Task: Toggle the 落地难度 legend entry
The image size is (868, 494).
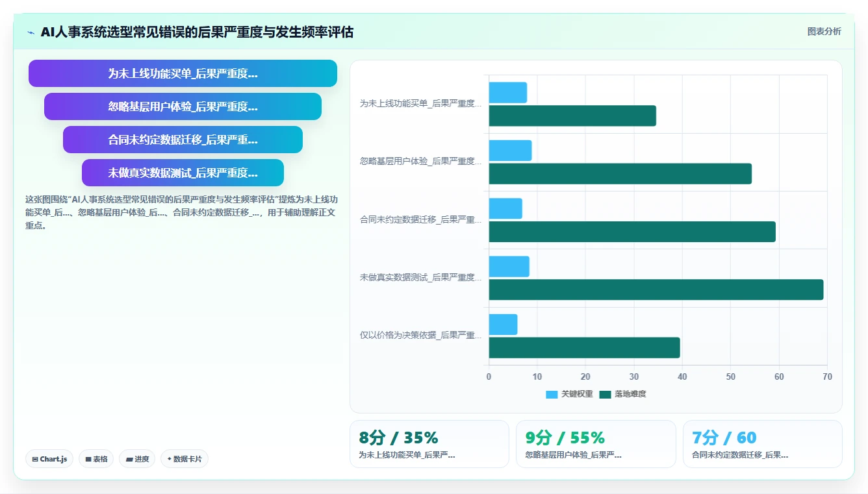Action: pos(622,394)
